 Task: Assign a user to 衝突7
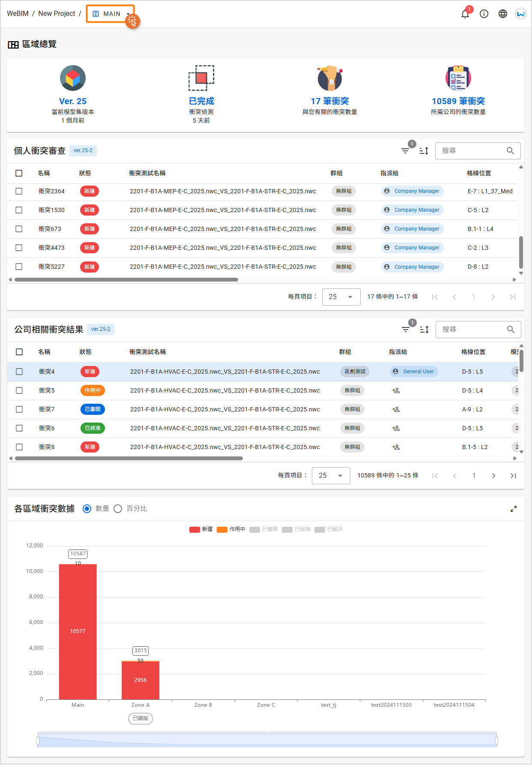click(396, 409)
